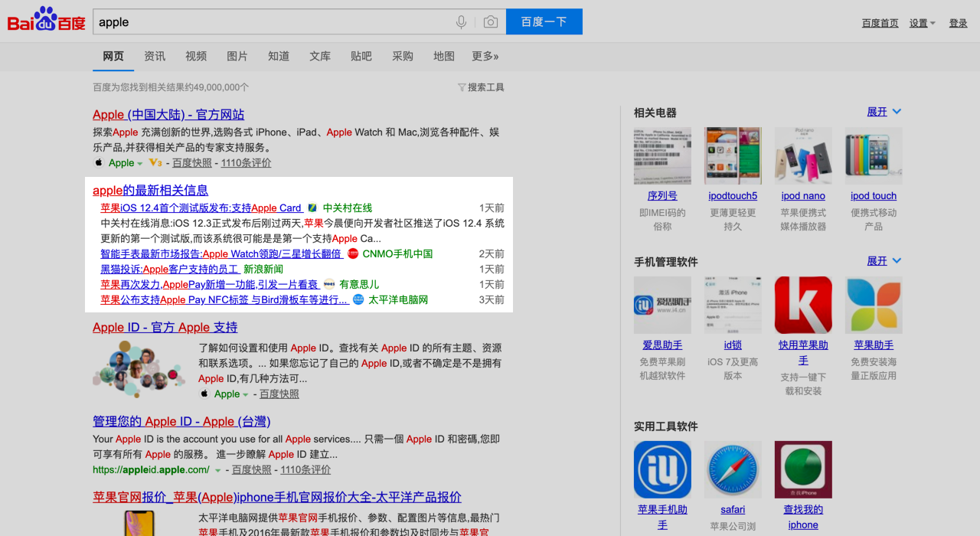Viewport: 980px width, 536px height.
Task: Switch to the 采购 tab
Action: (403, 56)
